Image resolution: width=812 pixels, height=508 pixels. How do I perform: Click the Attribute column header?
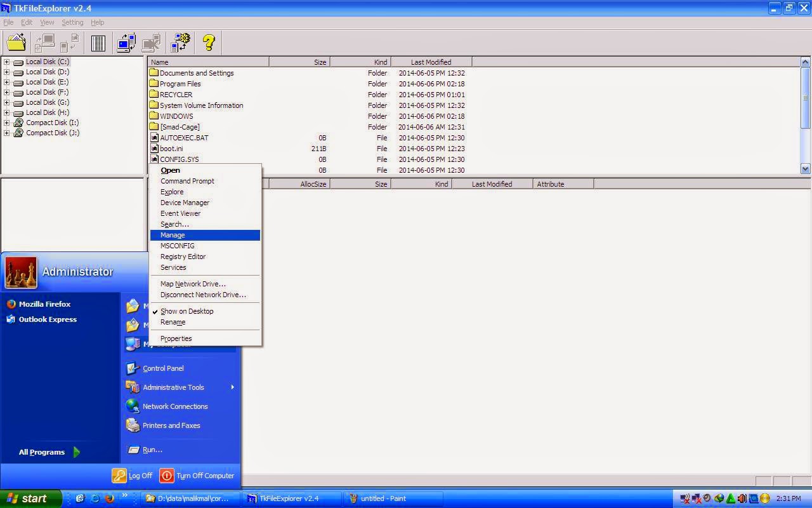(x=563, y=184)
